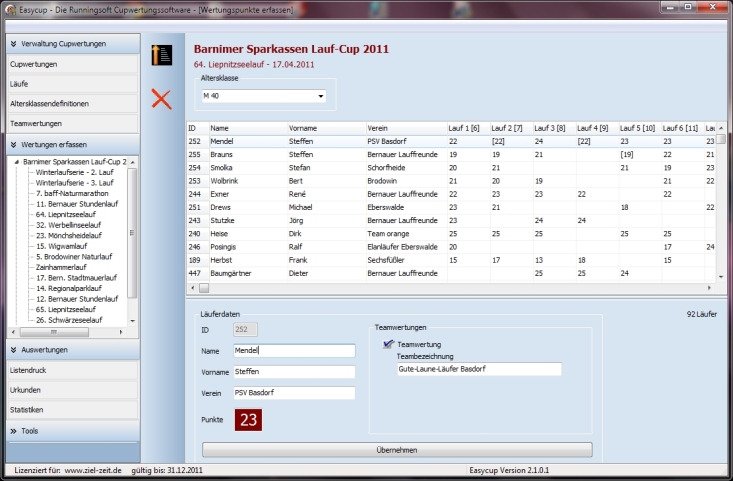Select 64. Liepnitzseelauf in the race tree
733x481 pixels.
pos(65,214)
